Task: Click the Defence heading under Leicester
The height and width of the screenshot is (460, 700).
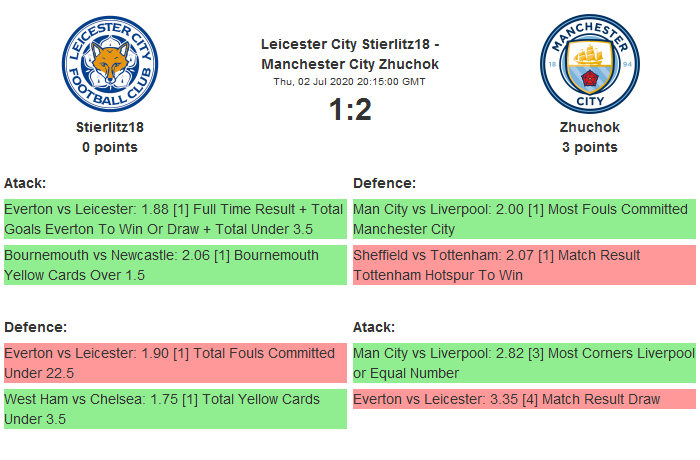Action: (x=35, y=327)
